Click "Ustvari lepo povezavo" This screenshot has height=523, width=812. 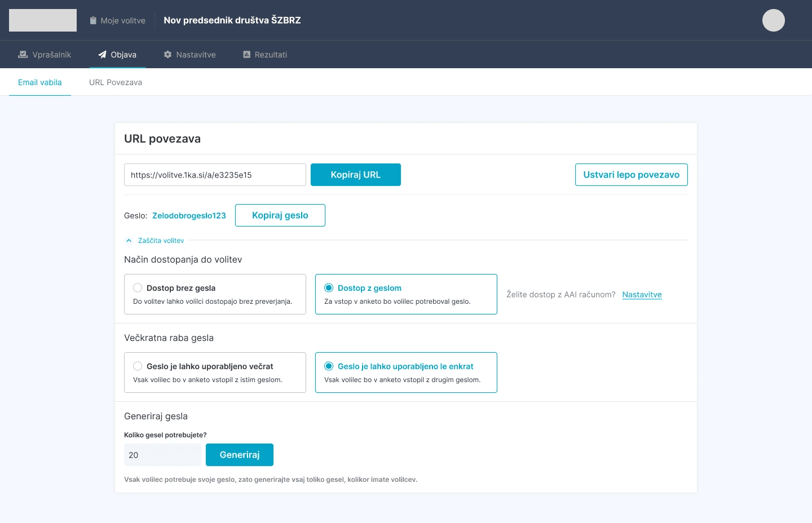tap(631, 175)
